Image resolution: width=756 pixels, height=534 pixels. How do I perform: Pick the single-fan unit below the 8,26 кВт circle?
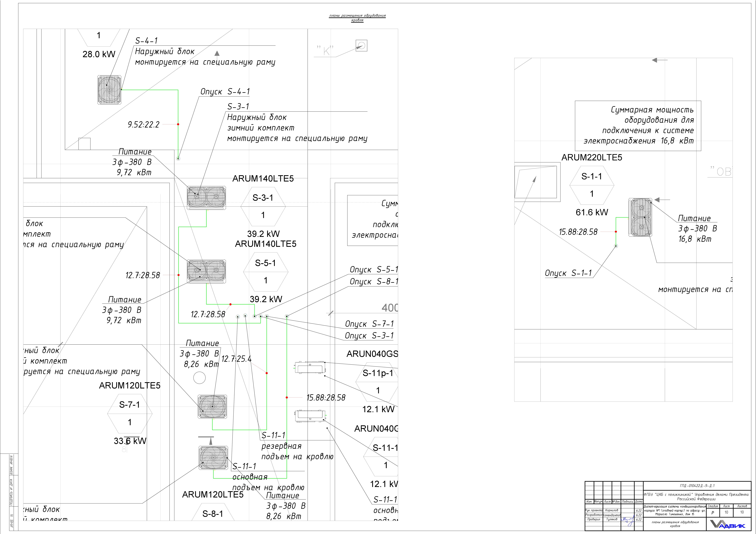coord(212,407)
